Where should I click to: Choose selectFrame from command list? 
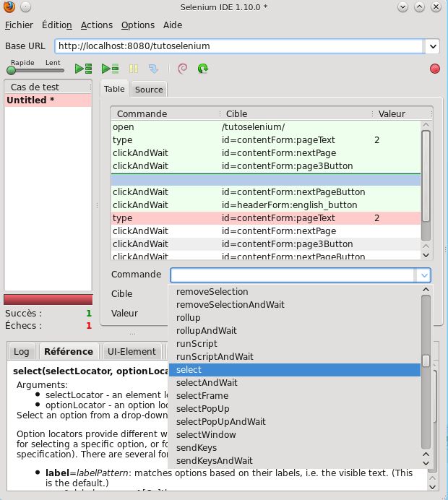point(295,396)
